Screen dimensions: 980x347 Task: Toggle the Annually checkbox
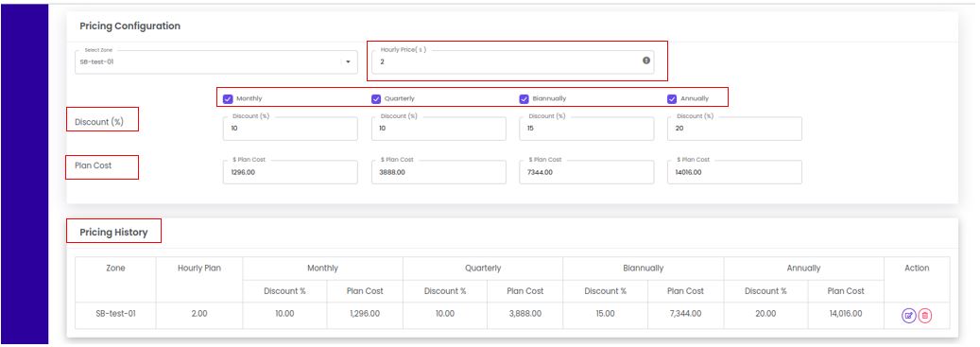673,98
